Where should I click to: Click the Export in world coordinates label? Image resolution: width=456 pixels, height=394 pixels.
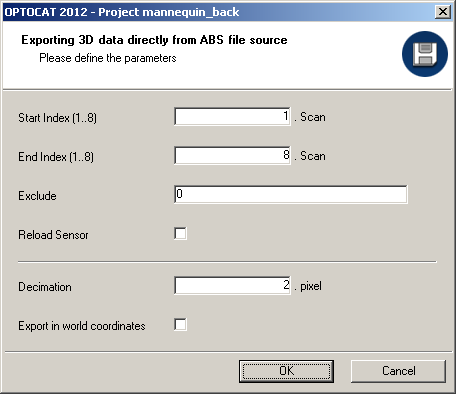82,326
